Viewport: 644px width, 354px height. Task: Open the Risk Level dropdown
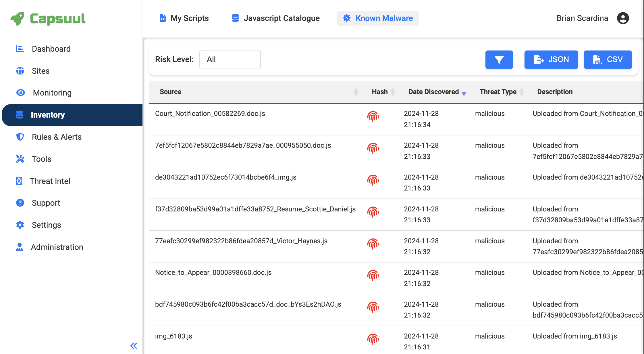click(x=230, y=59)
